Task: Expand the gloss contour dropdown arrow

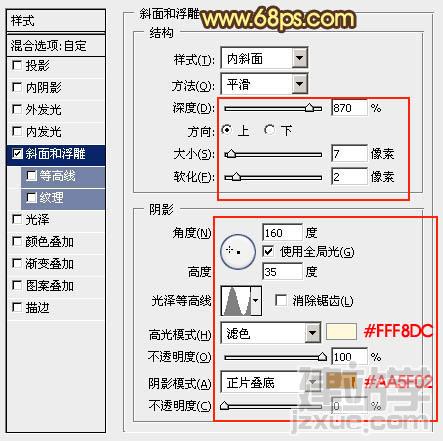Action: coord(256,301)
